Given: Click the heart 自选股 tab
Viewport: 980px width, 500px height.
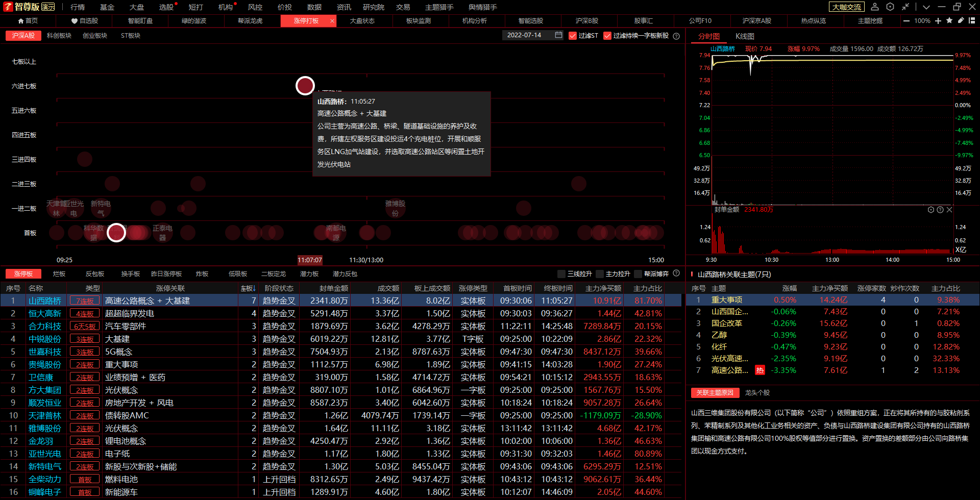Looking at the screenshot, I should coord(84,21).
